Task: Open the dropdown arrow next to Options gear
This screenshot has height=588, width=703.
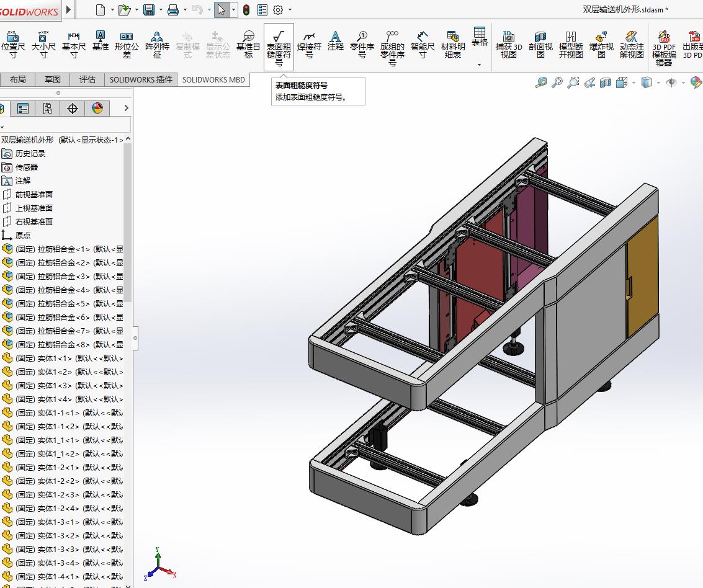Action: pos(290,9)
